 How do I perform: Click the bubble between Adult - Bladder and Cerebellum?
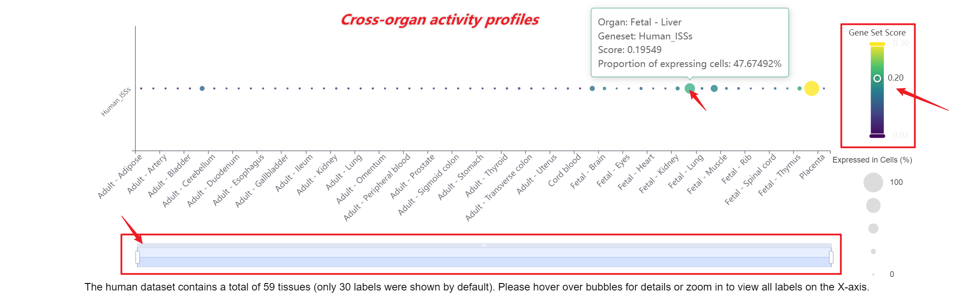[x=202, y=89]
